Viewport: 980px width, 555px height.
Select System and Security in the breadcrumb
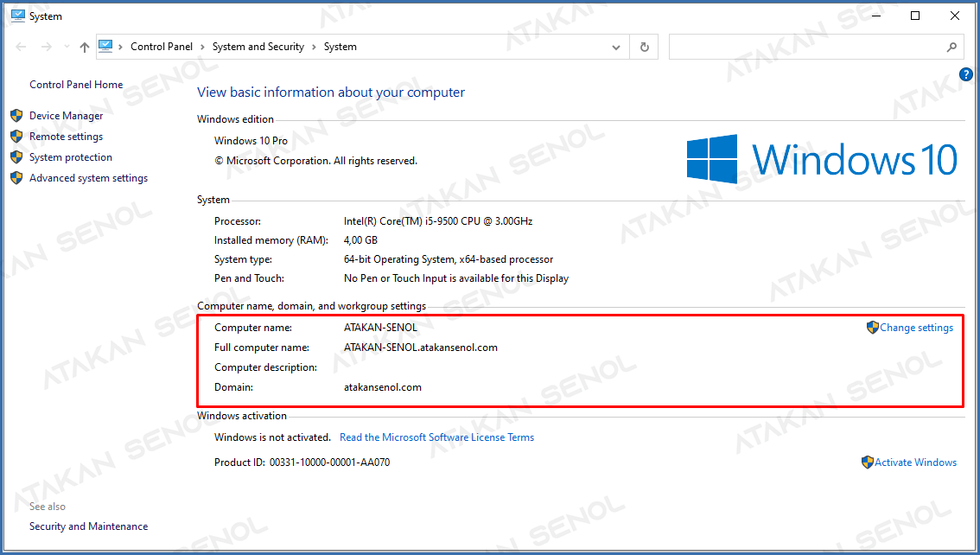258,47
